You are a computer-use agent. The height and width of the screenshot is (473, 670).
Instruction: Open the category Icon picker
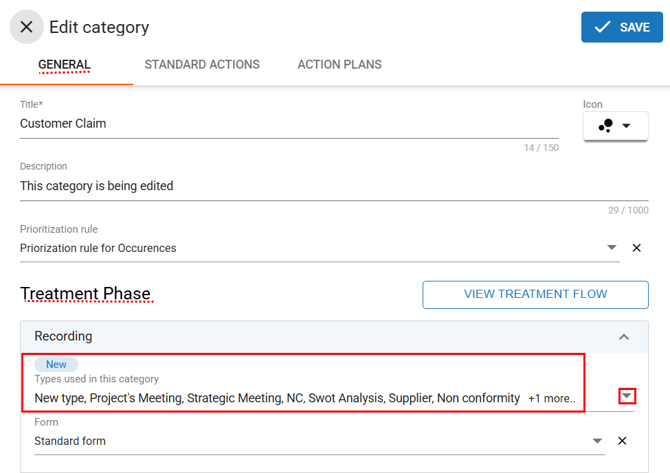[615, 126]
